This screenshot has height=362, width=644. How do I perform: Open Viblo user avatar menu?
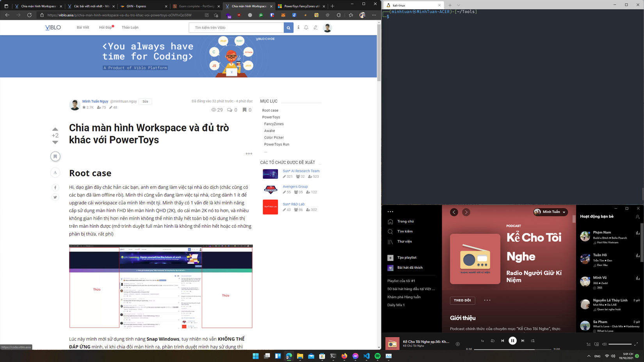point(327,28)
